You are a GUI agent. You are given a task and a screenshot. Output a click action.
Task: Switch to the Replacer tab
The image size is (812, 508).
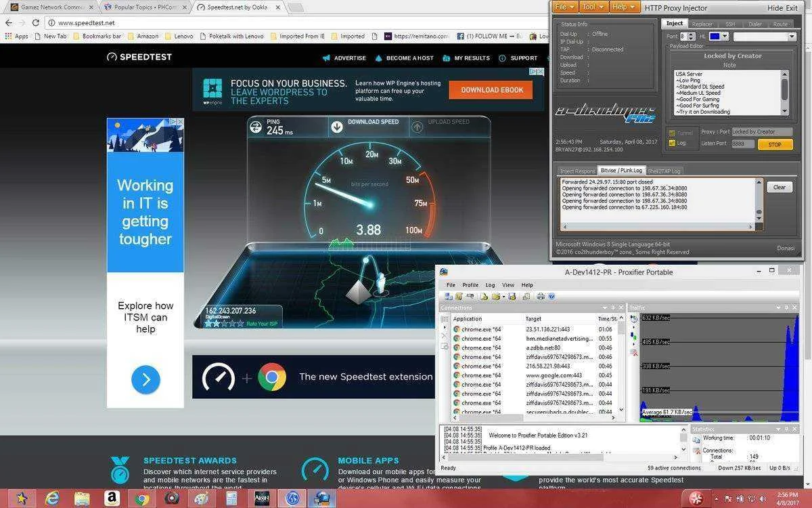click(x=702, y=24)
